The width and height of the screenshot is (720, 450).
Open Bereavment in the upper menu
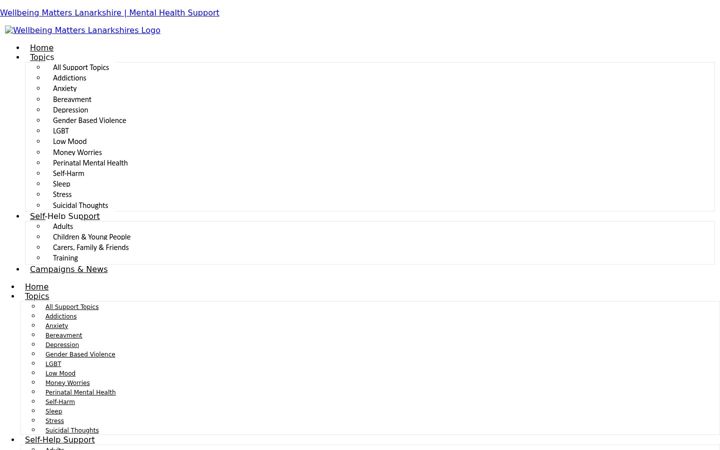[72, 99]
